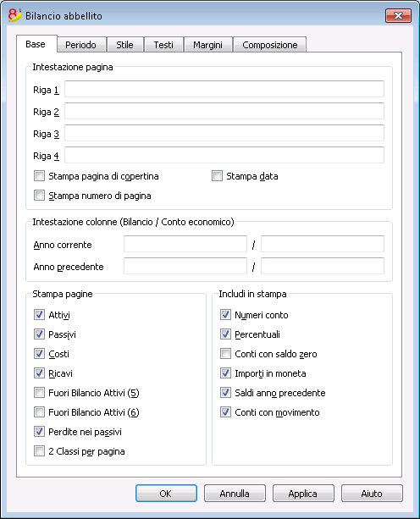The height and width of the screenshot is (519, 420).
Task: Open the Stile tab
Action: [124, 45]
